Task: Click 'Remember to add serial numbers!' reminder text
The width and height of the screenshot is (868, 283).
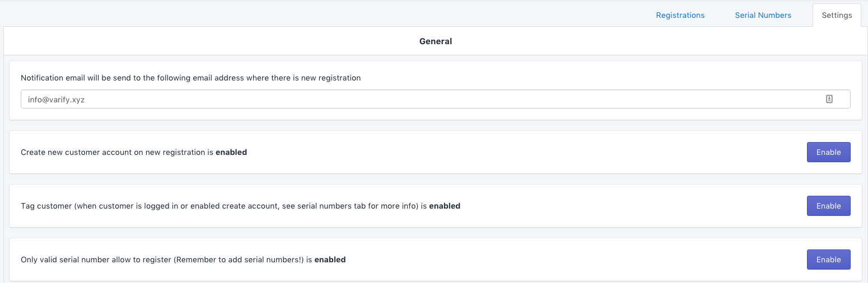Action: [x=239, y=260]
